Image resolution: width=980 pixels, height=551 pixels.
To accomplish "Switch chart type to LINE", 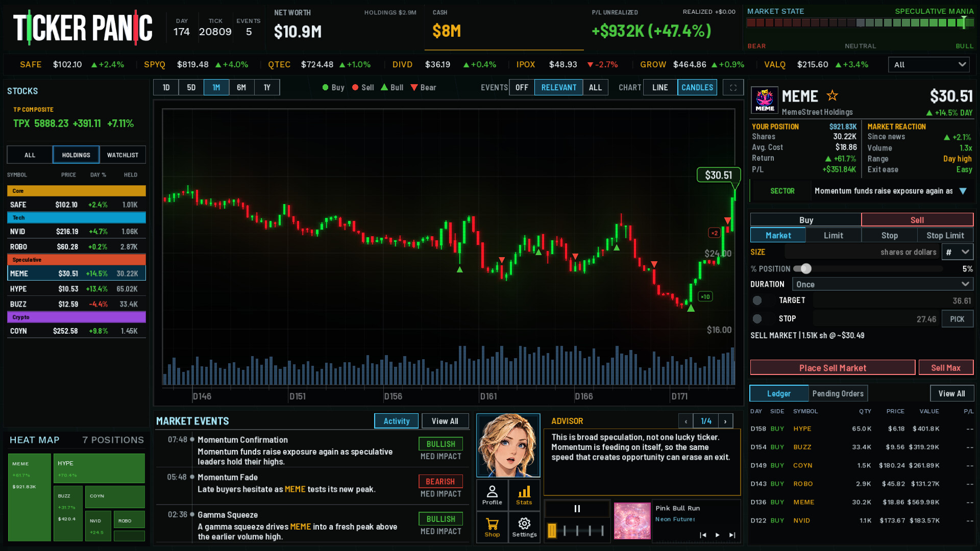I will pyautogui.click(x=660, y=88).
